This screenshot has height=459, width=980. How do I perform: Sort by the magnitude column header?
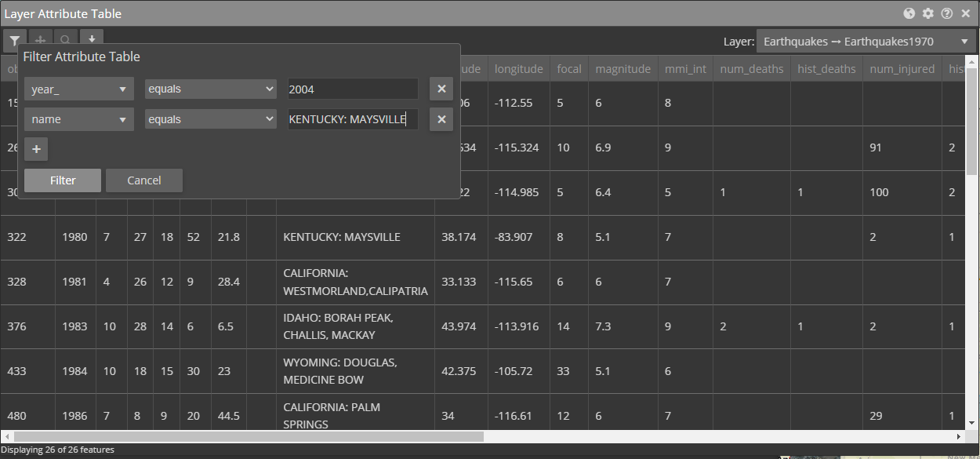click(x=622, y=69)
